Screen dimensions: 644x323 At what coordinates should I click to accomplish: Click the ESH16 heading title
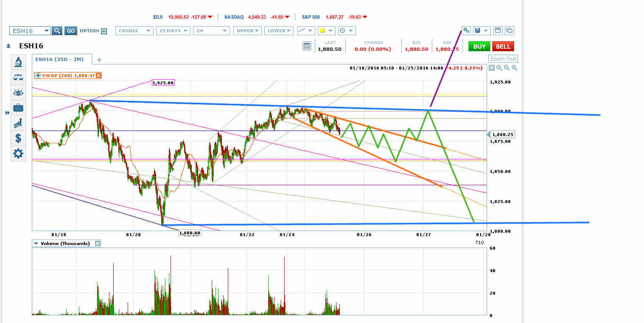[x=31, y=46]
